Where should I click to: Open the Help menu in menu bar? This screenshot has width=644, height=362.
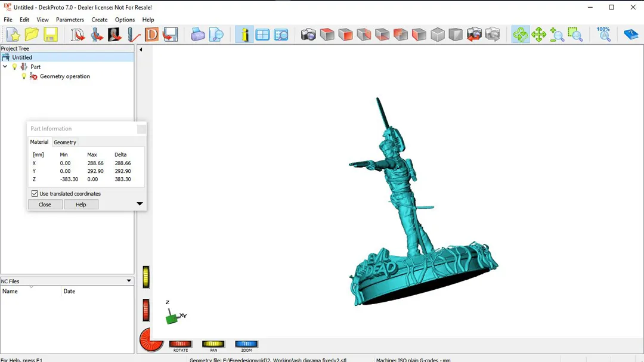pyautogui.click(x=148, y=20)
